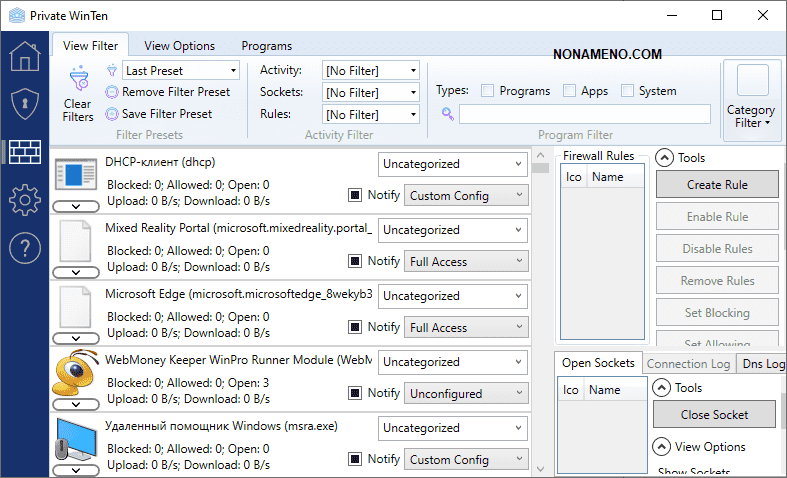Click the Close Socket button

coord(714,415)
